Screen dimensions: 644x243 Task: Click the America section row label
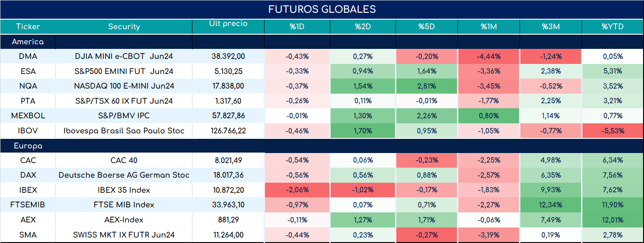point(28,42)
